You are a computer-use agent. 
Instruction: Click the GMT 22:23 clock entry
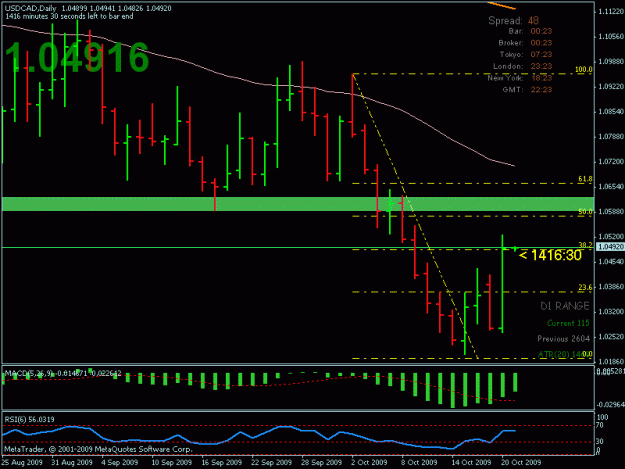coord(527,90)
